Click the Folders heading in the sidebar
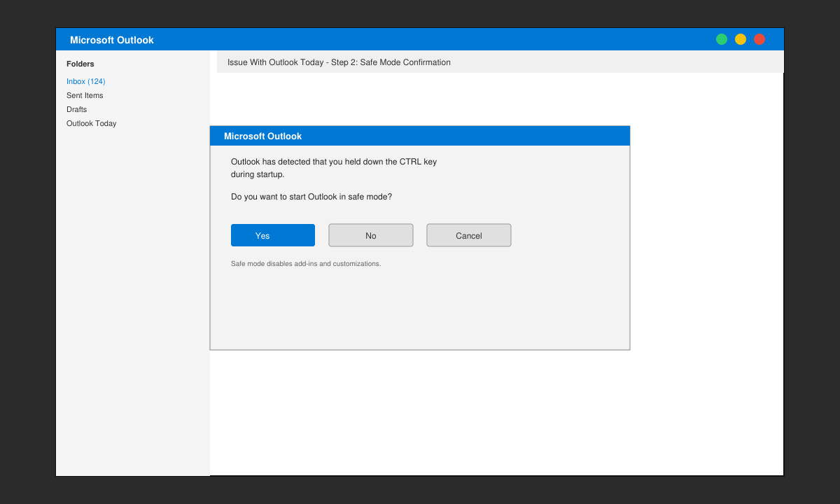The height and width of the screenshot is (504, 840). pos(80,64)
